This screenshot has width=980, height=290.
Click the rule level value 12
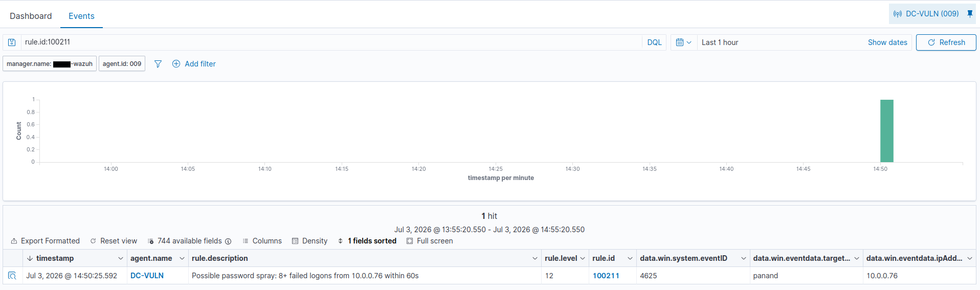tap(549, 276)
